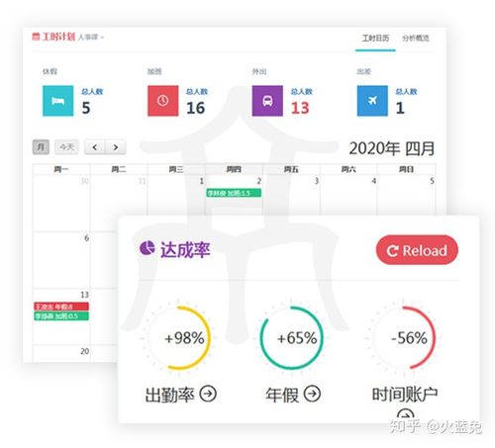Switch to the 工时日历 tab

pos(375,39)
